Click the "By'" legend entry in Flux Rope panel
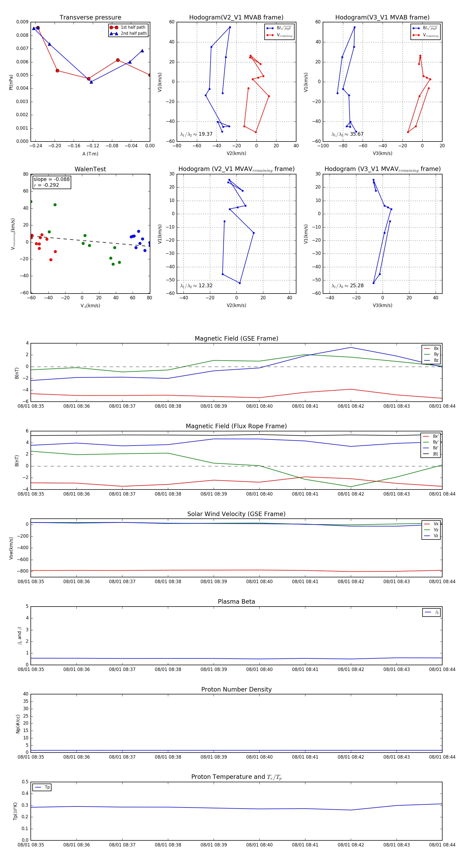 coord(431,442)
